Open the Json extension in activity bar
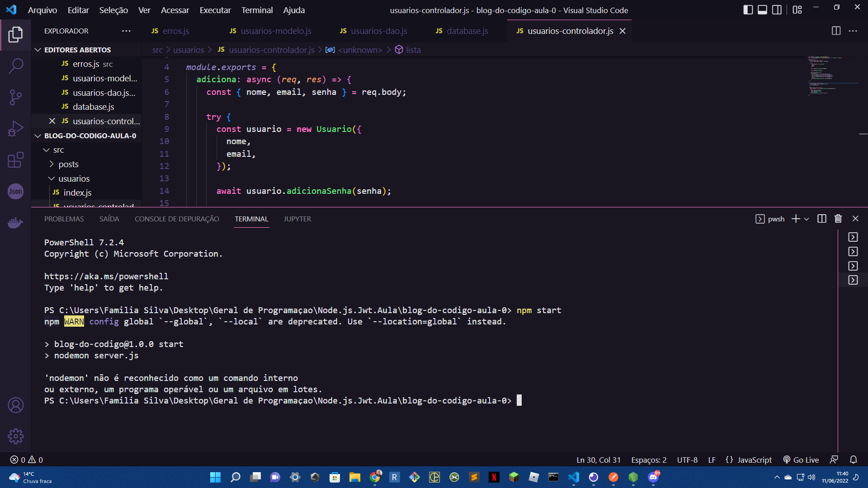 15,192
